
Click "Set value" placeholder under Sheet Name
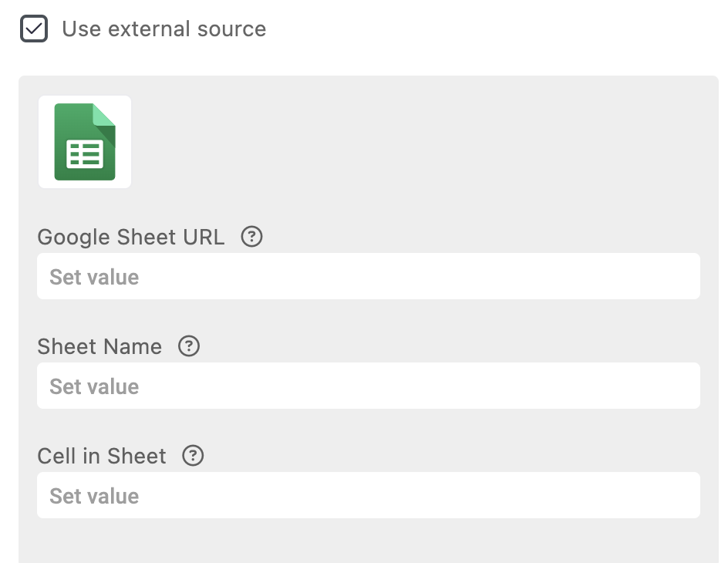(x=94, y=386)
